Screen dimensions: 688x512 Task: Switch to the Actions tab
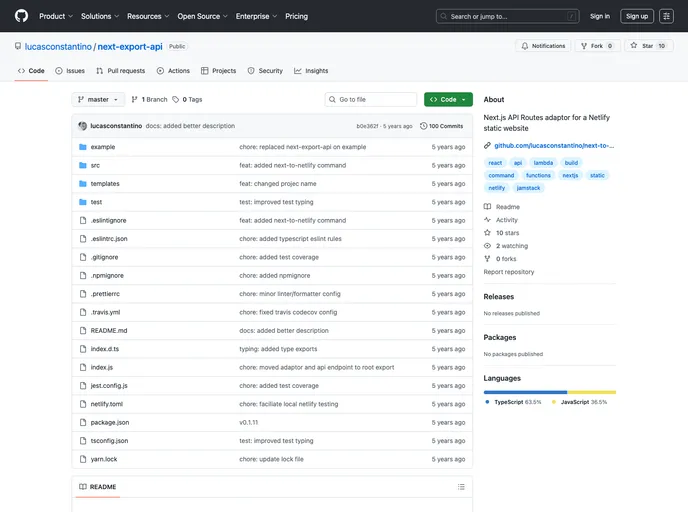point(173,71)
